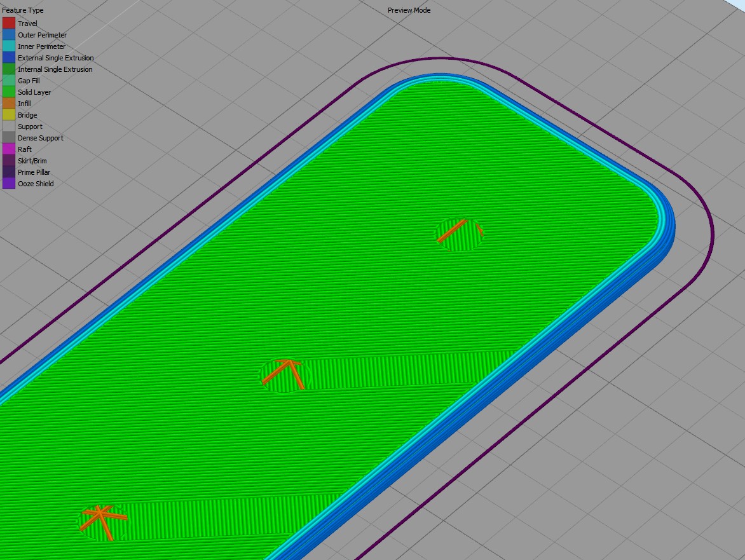The height and width of the screenshot is (560, 745).
Task: Click the orange Infill legend swatch
Action: 8,103
